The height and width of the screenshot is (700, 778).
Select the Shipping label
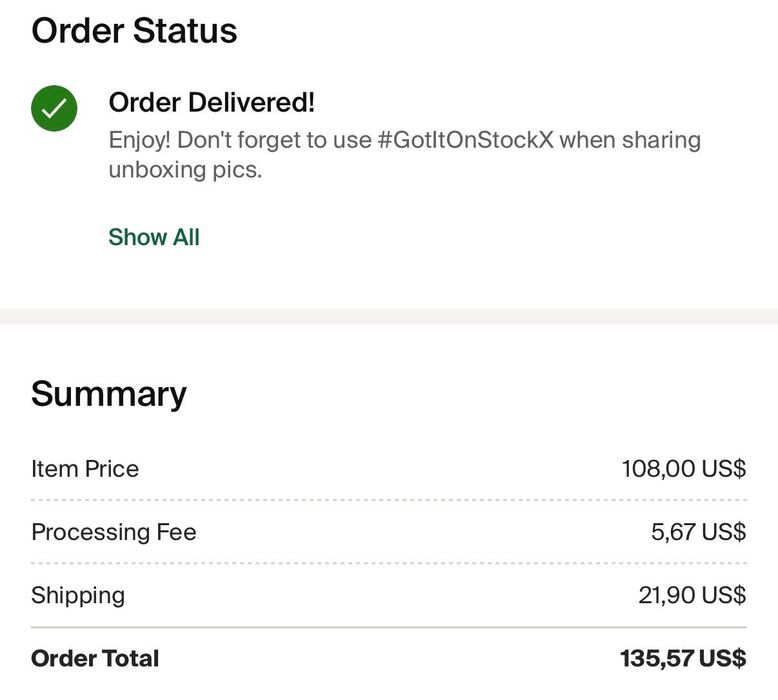pos(78,595)
